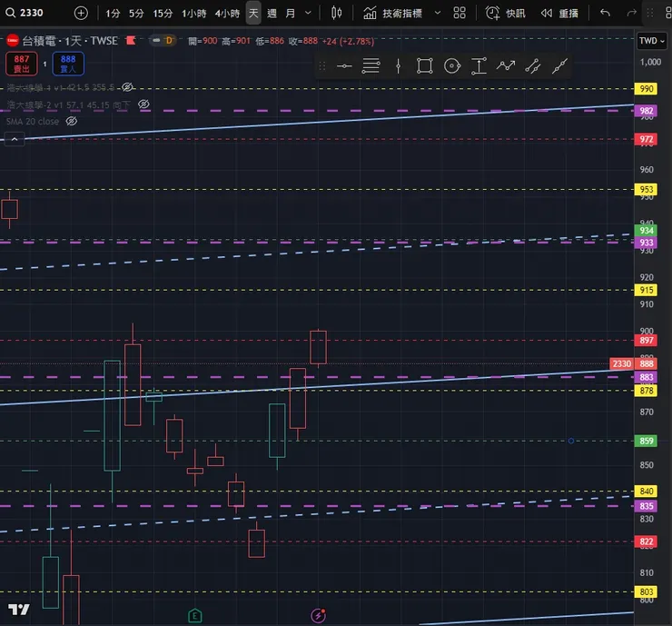Click the 803 yellow price label
Screen dimensions: 672x626
point(646,591)
